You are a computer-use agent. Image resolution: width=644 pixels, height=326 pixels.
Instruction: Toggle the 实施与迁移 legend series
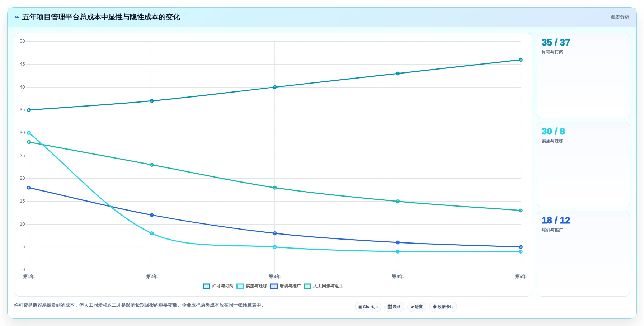tap(252, 286)
